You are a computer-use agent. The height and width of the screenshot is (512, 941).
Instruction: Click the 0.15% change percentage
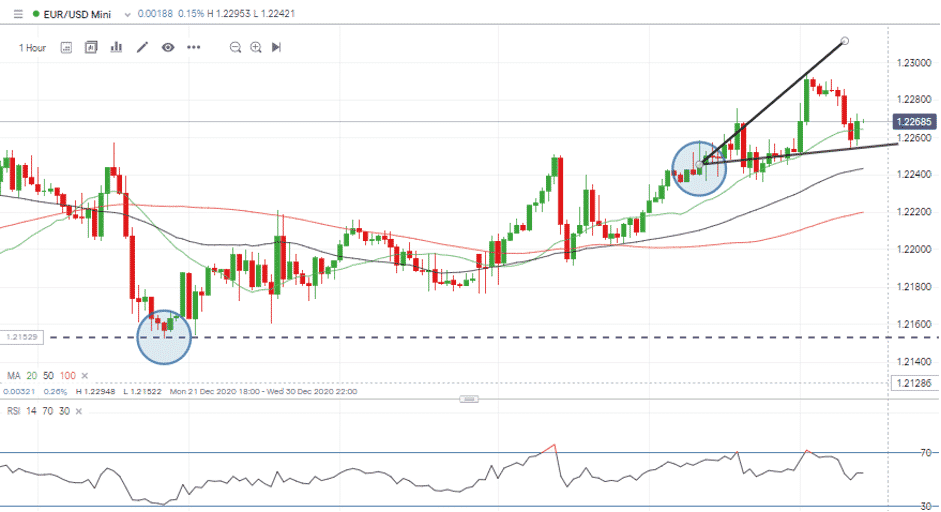tap(191, 13)
